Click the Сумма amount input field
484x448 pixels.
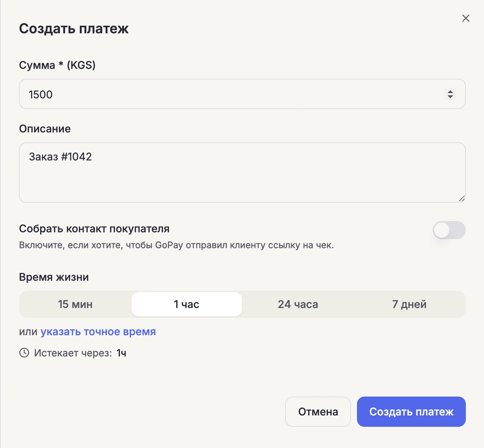click(242, 94)
